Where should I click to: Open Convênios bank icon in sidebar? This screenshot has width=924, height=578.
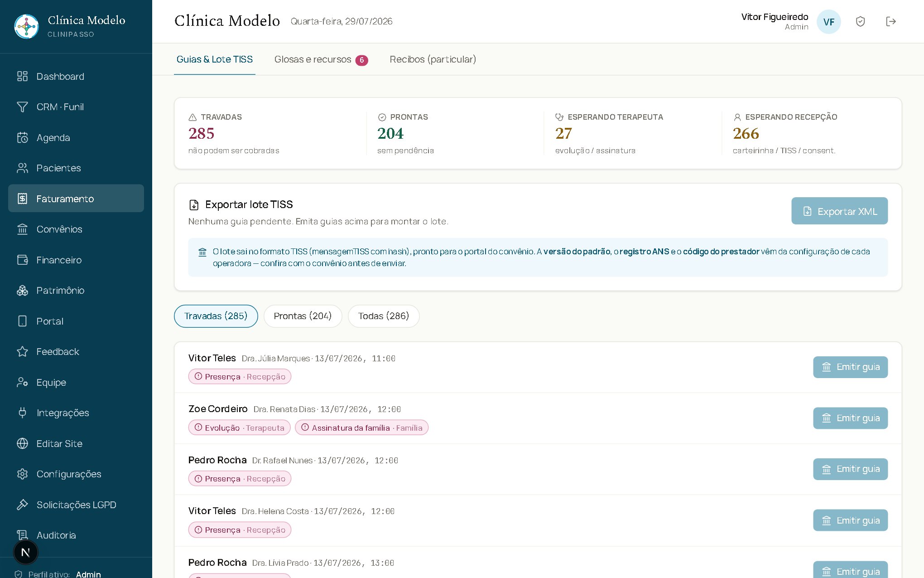click(22, 229)
